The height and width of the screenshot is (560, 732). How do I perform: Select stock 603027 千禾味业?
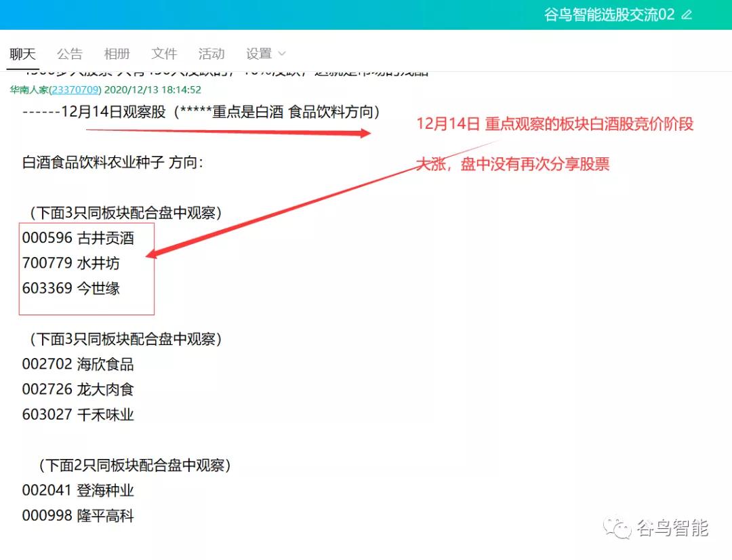tap(78, 414)
